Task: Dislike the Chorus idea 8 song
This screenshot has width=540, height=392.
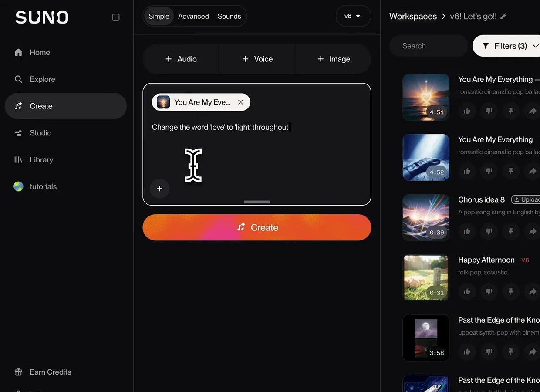Action: 489,232
